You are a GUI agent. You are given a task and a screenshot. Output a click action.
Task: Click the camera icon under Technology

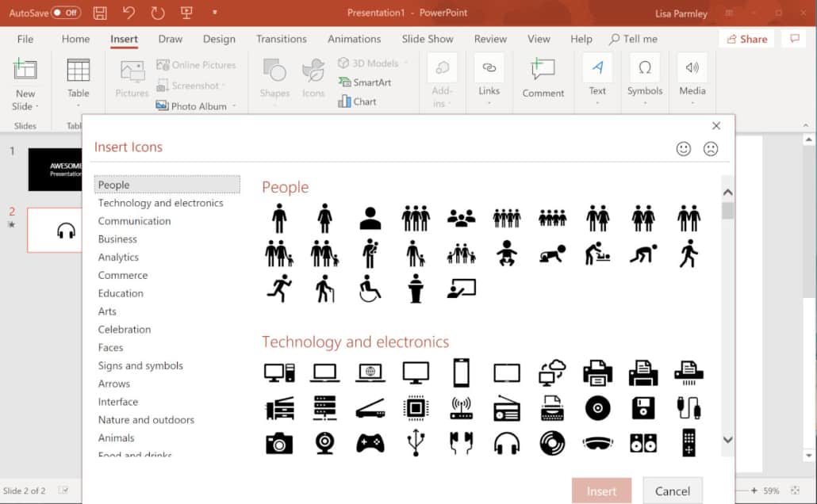279,443
